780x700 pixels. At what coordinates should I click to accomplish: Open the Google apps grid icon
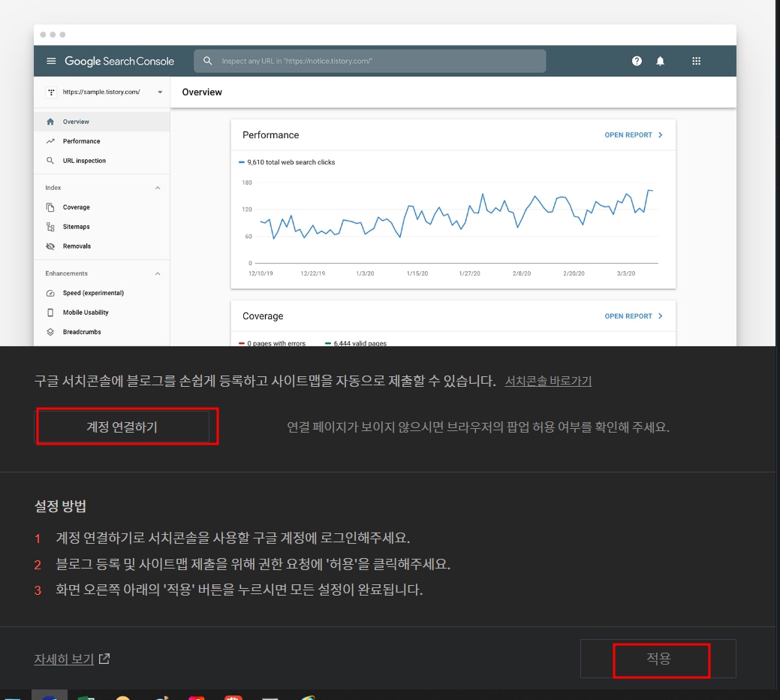click(x=697, y=61)
